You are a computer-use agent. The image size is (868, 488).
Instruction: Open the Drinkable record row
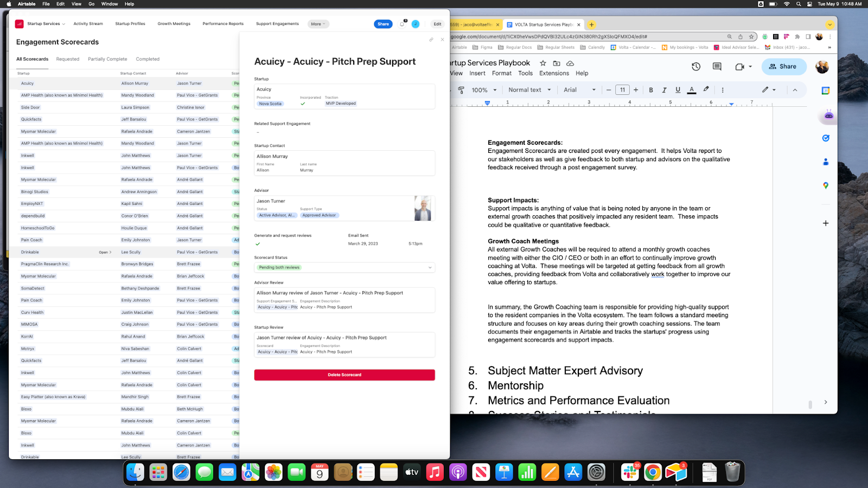point(123,252)
